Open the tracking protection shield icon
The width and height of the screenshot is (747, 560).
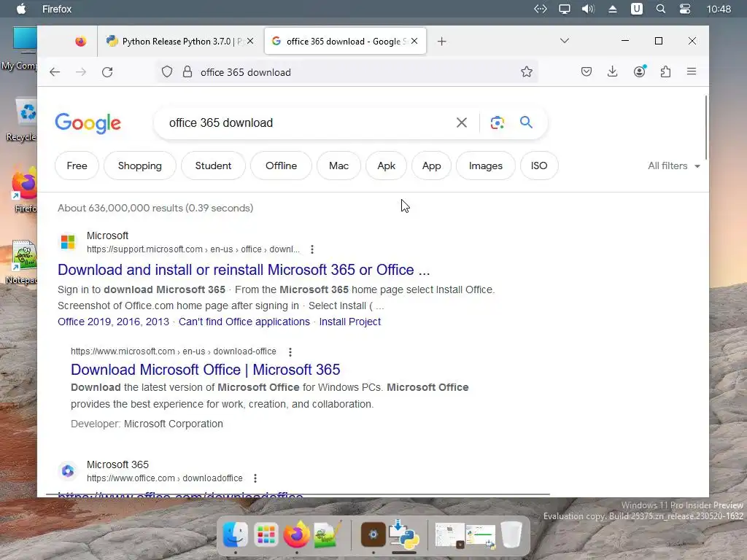click(x=167, y=72)
